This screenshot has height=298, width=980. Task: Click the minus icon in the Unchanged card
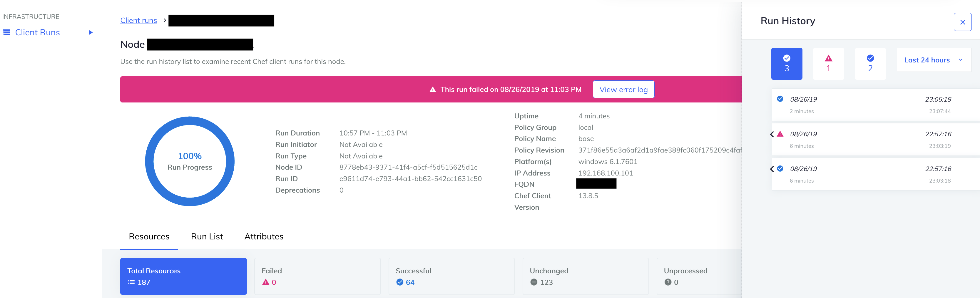click(x=534, y=282)
